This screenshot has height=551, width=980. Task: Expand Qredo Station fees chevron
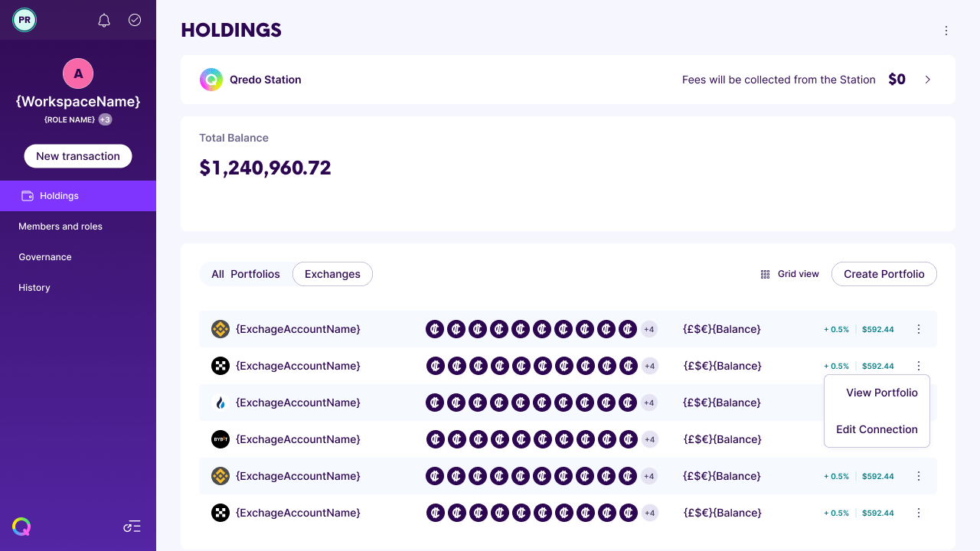pos(928,80)
